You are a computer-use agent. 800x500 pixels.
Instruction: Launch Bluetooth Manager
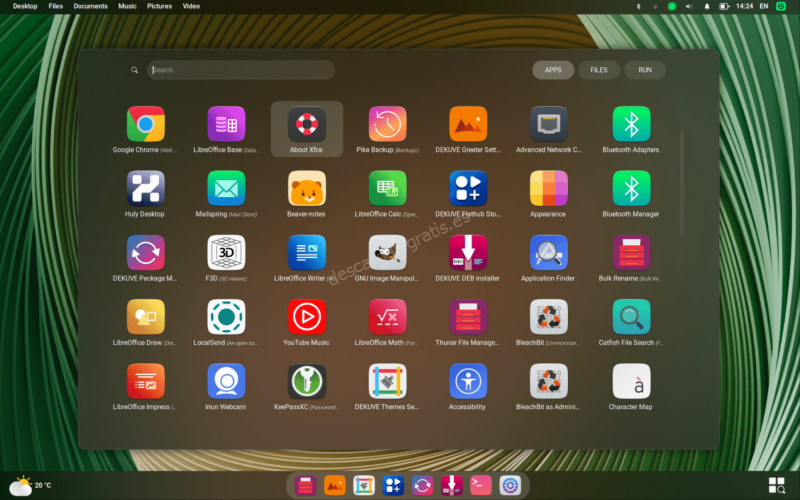click(631, 188)
